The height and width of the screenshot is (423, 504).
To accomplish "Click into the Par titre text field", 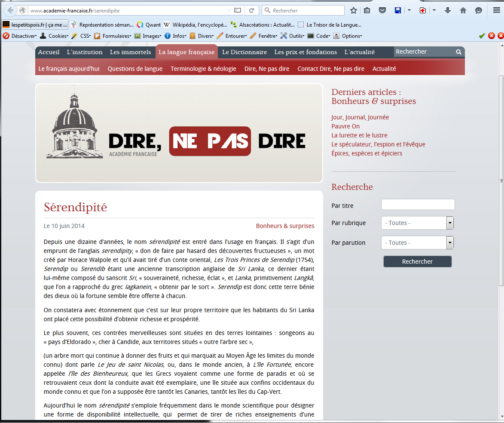I will click(x=418, y=205).
